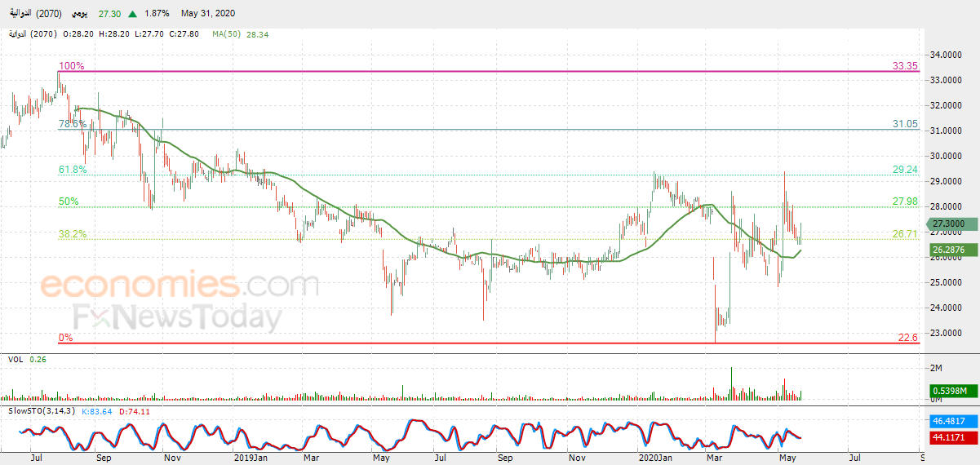Select the blue 78.6% Fibonacci line
The image size is (980, 465).
pyautogui.click(x=490, y=129)
